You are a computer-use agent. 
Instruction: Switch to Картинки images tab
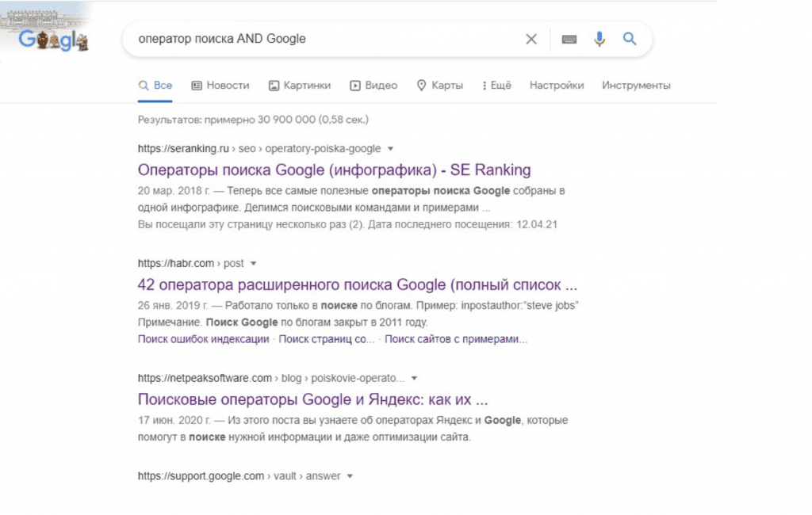click(x=299, y=86)
